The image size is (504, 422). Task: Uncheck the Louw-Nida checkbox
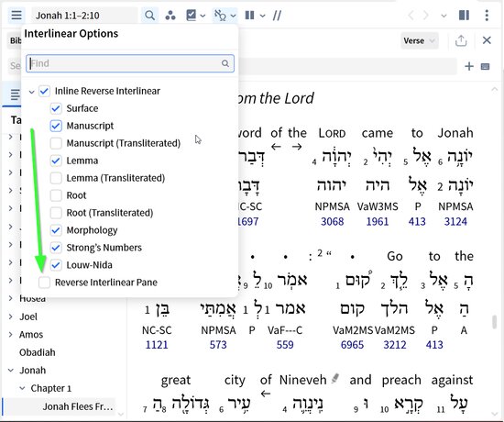56,265
